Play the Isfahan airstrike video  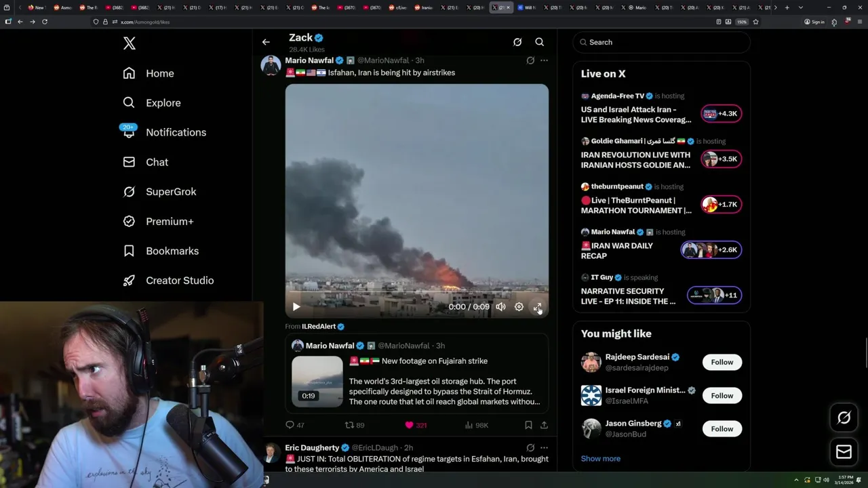tap(296, 307)
